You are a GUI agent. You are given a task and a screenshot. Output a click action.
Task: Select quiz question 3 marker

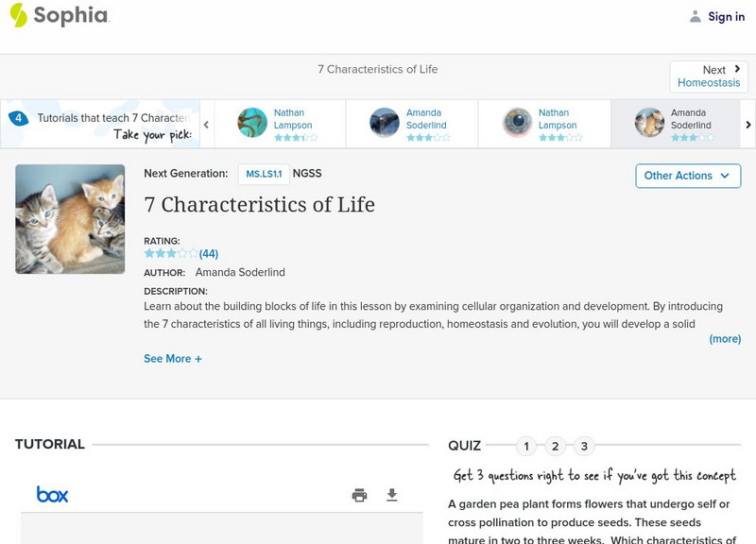click(x=583, y=444)
